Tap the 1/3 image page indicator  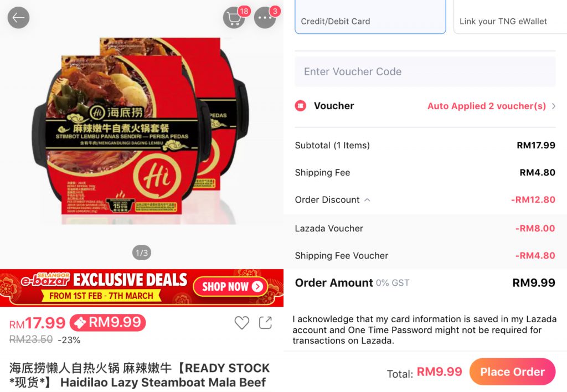142,253
